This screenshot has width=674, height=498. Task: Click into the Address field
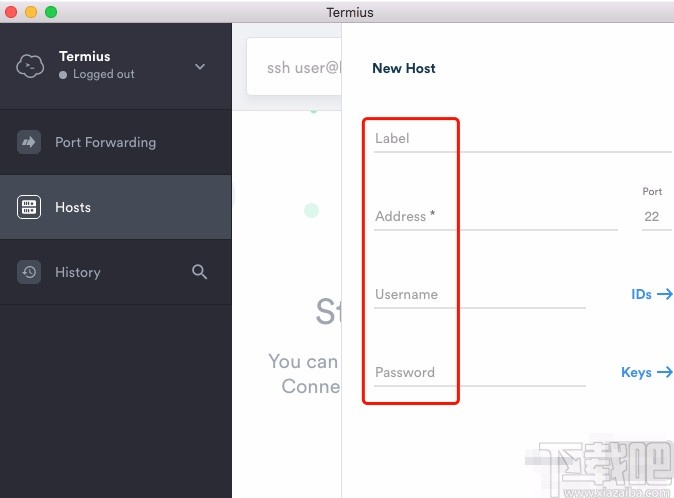pyautogui.click(x=496, y=217)
